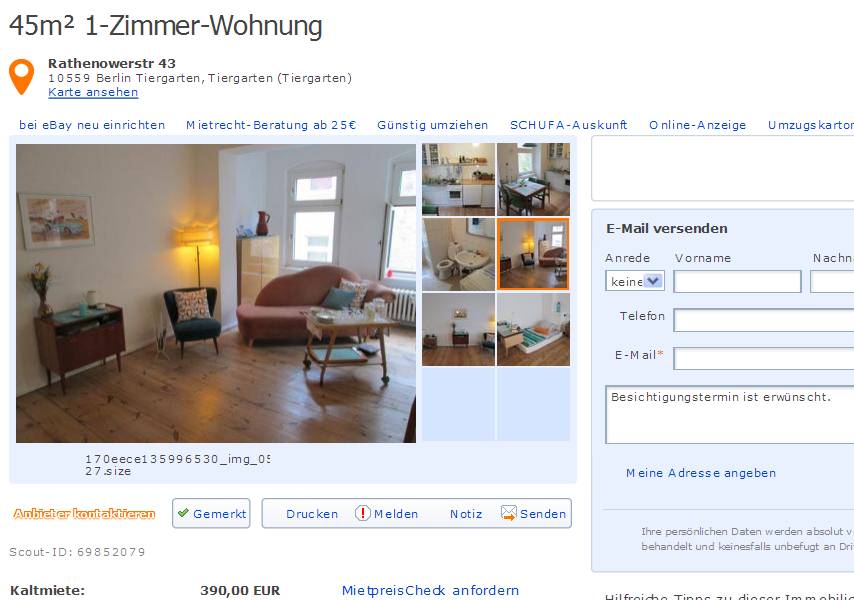854x600 pixels.
Task: Click MietpreisCheck anfordern link
Action: pos(430,590)
